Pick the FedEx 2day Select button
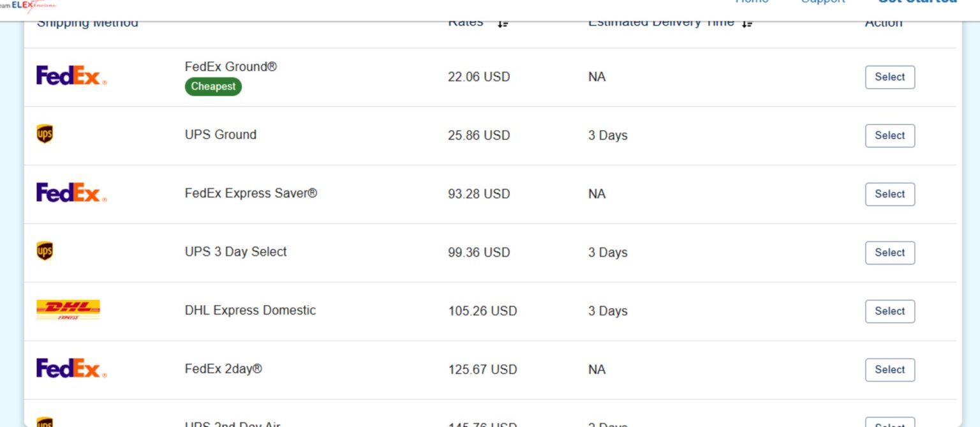Image resolution: width=980 pixels, height=427 pixels. (889, 370)
